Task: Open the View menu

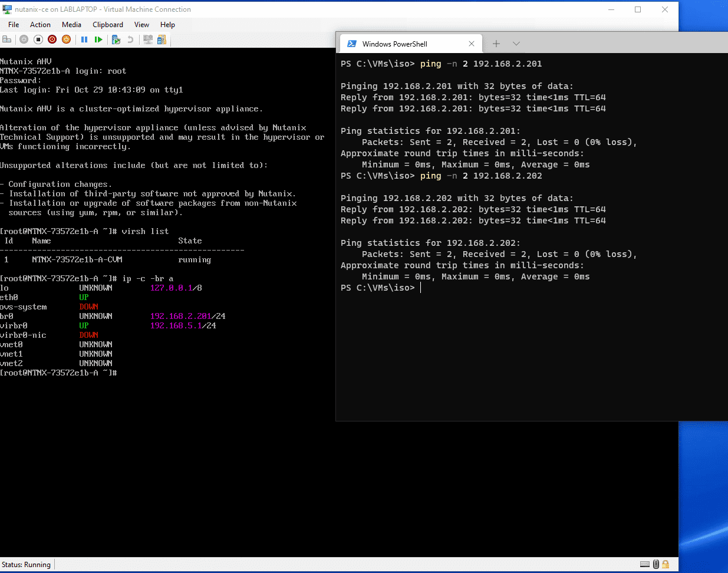Action: 141,25
